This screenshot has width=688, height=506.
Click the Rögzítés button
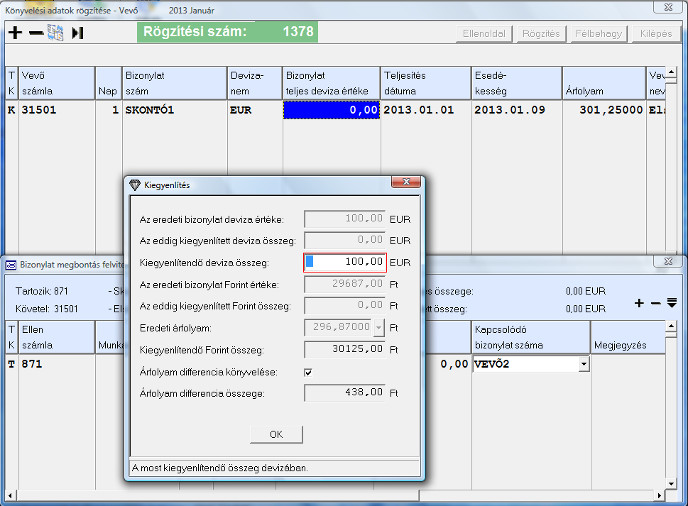(x=540, y=33)
